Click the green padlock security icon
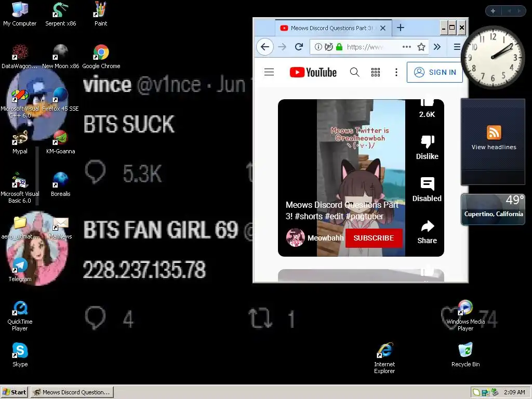The width and height of the screenshot is (532, 399). click(339, 47)
